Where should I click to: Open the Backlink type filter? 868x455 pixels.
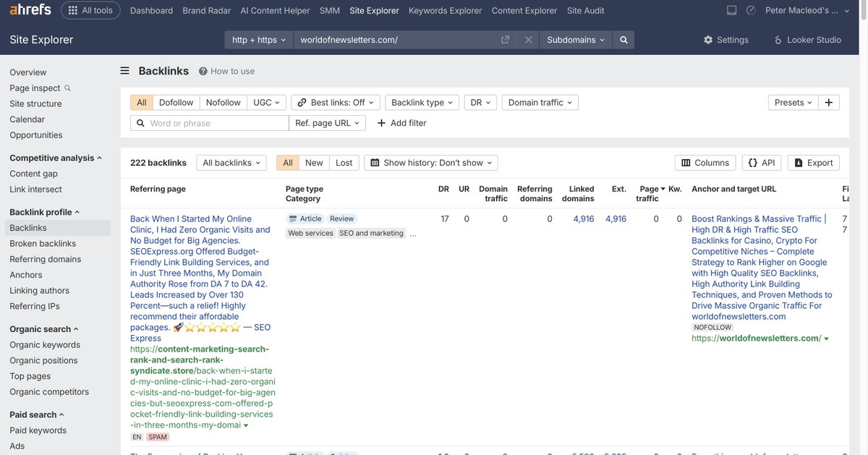pos(422,103)
